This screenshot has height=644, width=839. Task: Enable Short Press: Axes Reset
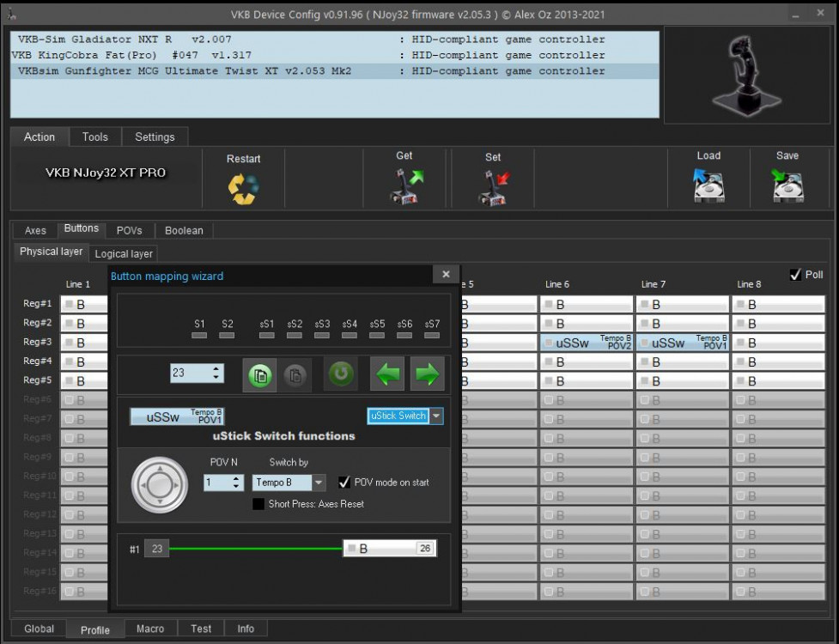258,505
